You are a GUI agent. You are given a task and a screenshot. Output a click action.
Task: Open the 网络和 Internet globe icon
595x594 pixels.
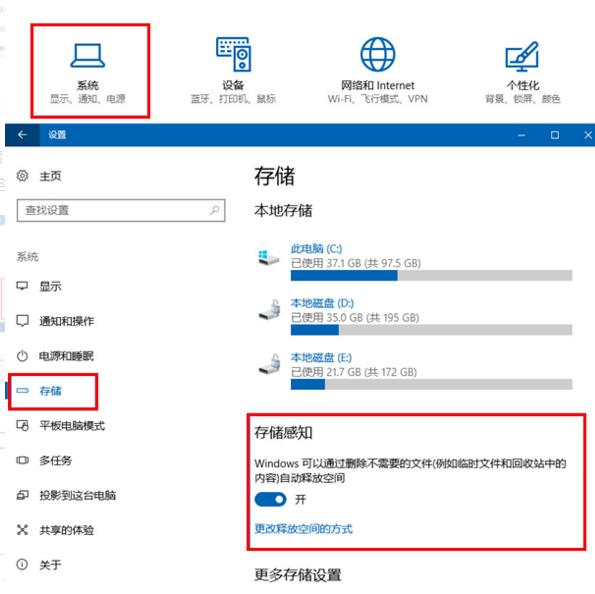378,54
